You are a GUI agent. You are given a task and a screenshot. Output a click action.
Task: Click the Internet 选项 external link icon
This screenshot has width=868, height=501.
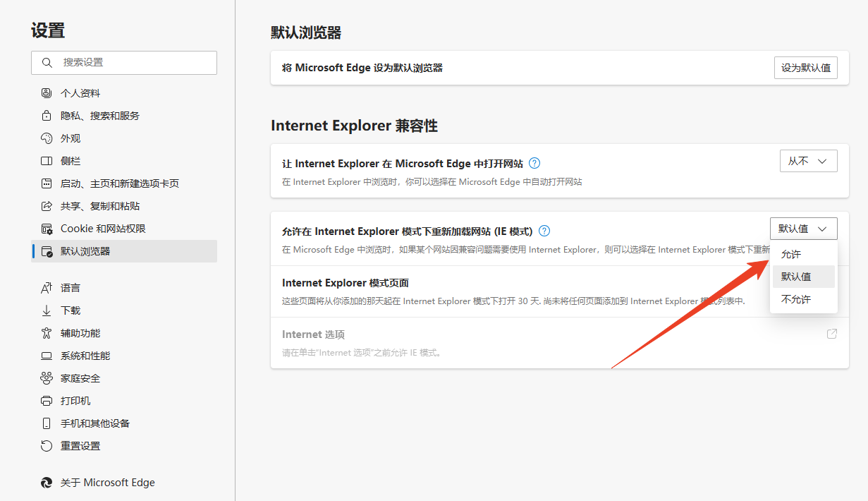pyautogui.click(x=832, y=334)
